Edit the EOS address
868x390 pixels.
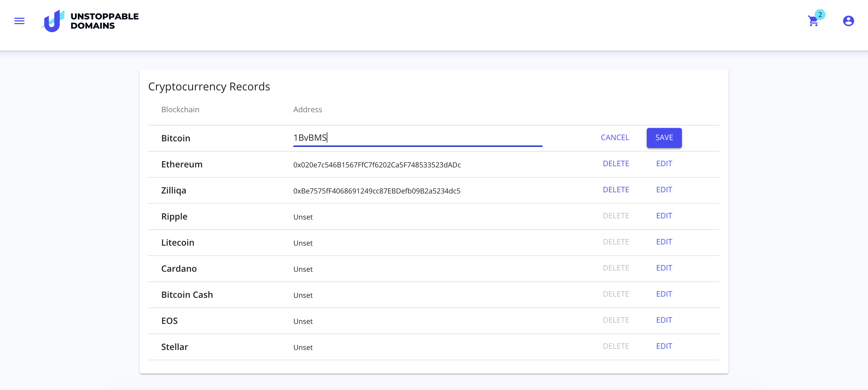pyautogui.click(x=664, y=320)
